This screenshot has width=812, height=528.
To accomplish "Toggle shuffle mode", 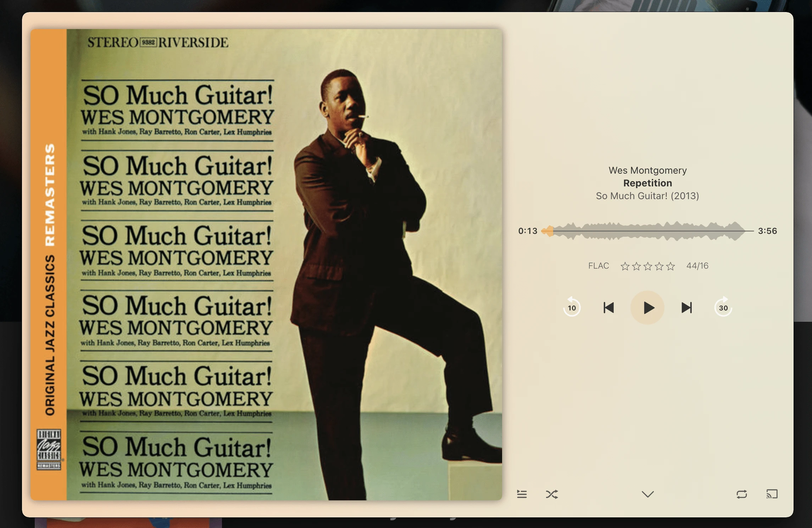I will point(552,494).
